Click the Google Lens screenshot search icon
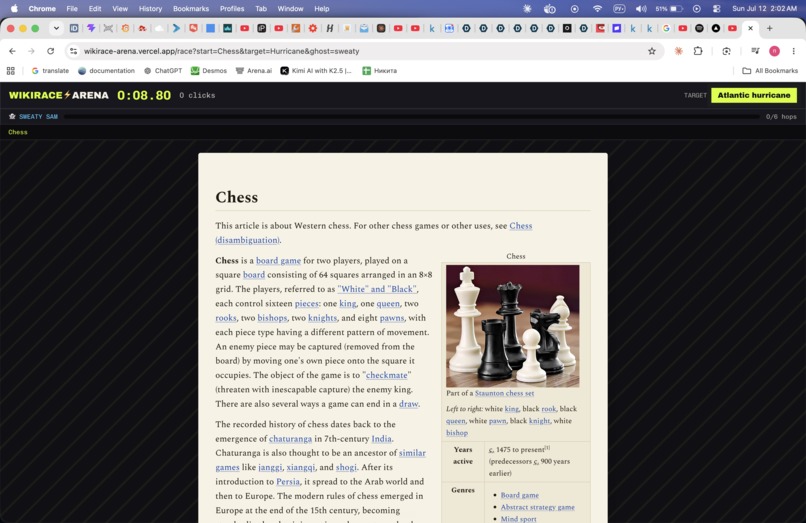This screenshot has width=806, height=523. 726,51
